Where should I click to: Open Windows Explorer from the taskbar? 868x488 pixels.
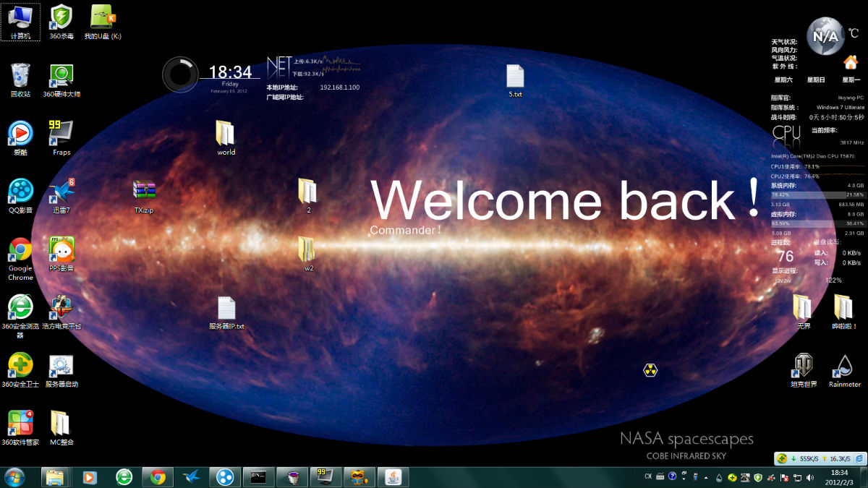point(55,477)
